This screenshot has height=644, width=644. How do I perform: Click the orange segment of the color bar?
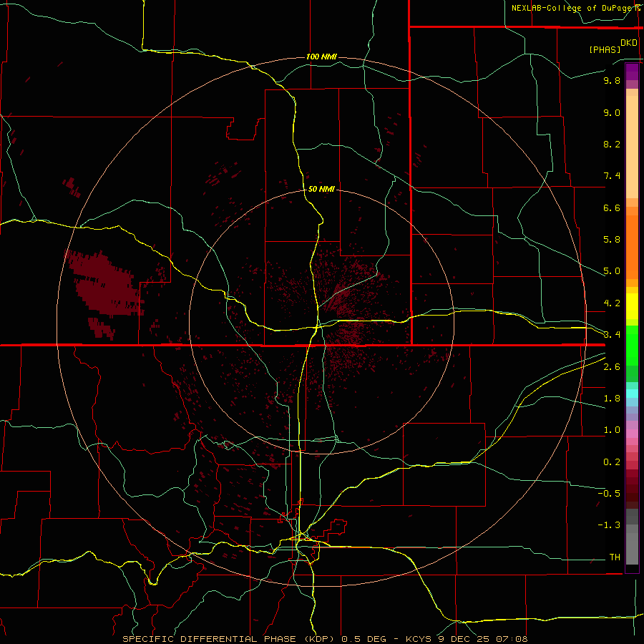pyautogui.click(x=632, y=248)
